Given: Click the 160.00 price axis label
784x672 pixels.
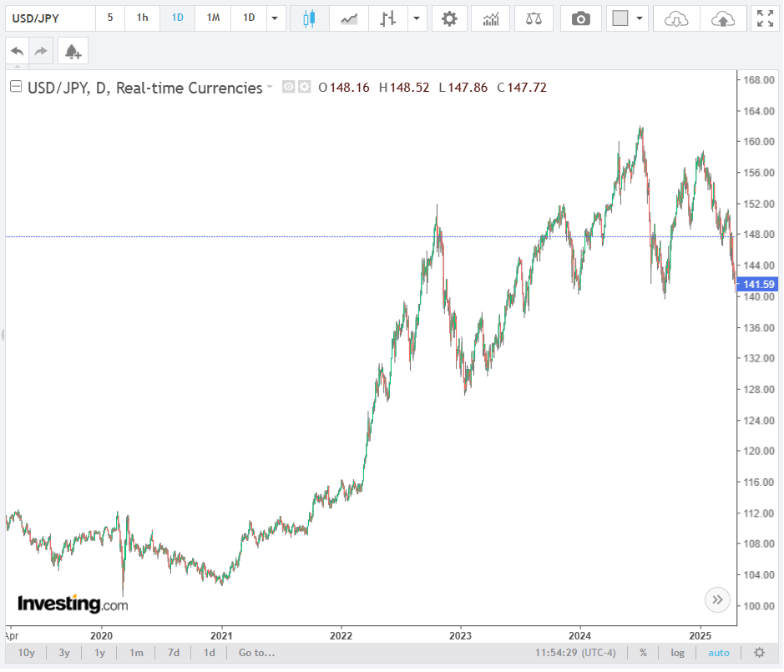Looking at the screenshot, I should coord(759,142).
